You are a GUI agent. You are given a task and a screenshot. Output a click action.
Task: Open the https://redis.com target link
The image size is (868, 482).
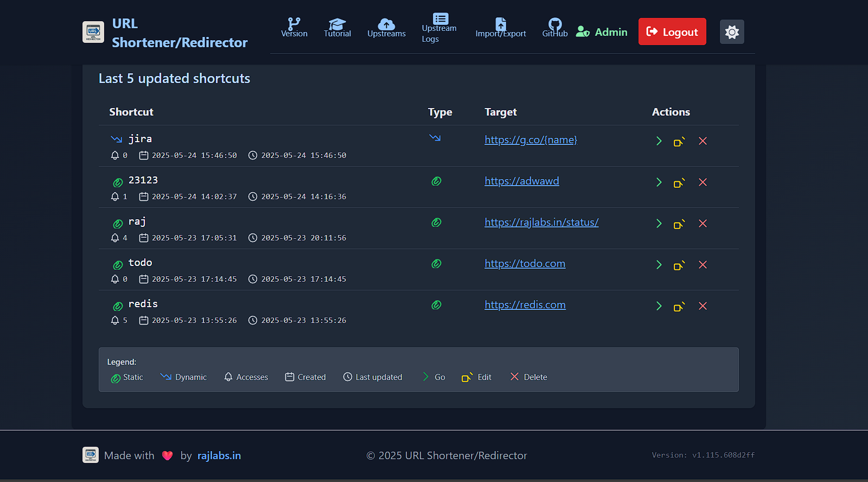pyautogui.click(x=525, y=305)
